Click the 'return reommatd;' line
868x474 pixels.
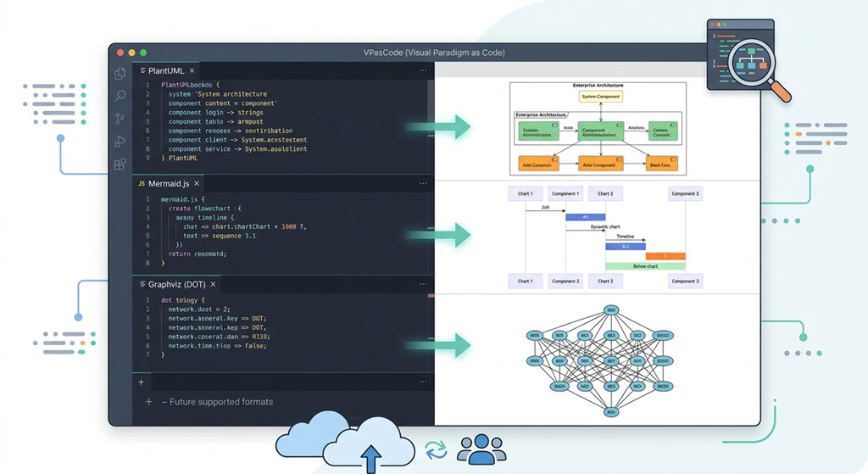198,254
